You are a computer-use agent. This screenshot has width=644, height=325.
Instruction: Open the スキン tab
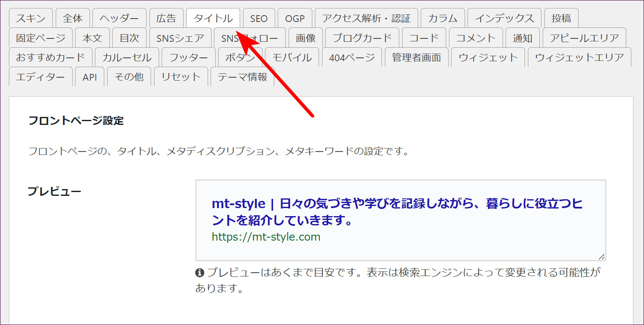tap(30, 19)
